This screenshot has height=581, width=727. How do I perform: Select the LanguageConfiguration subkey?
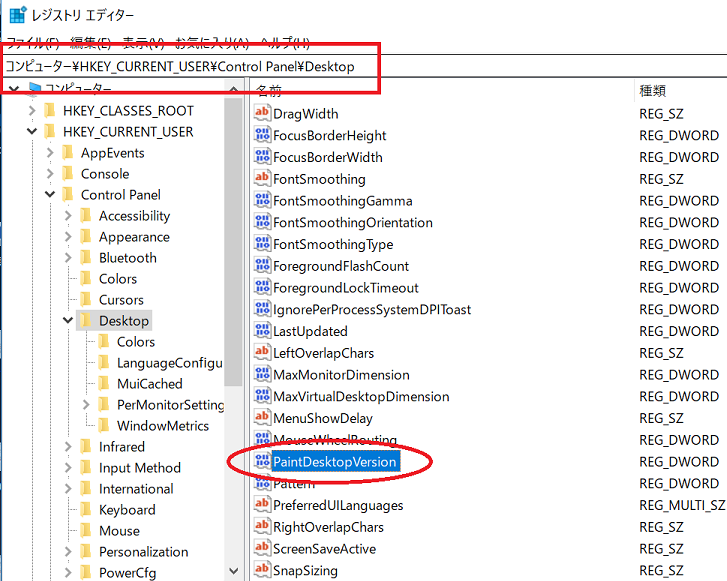[x=170, y=363]
